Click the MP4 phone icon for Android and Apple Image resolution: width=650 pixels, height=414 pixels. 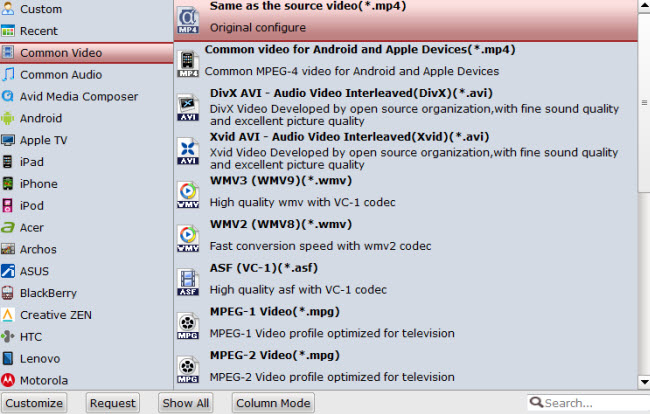click(x=188, y=64)
